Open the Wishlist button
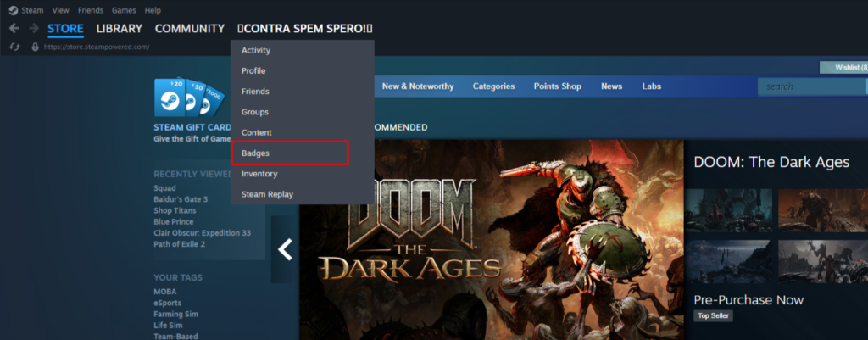This screenshot has width=868, height=340. (x=843, y=68)
